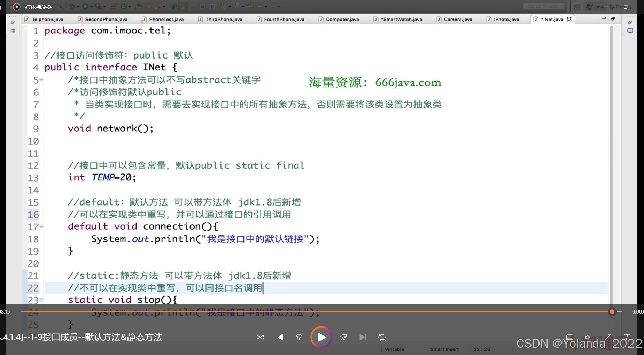The height and width of the screenshot is (355, 644).
Task: Switch to the Telphone.java tab
Action: (x=44, y=19)
